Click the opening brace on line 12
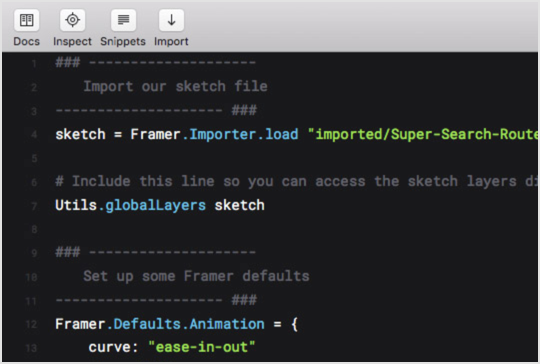 pos(294,324)
